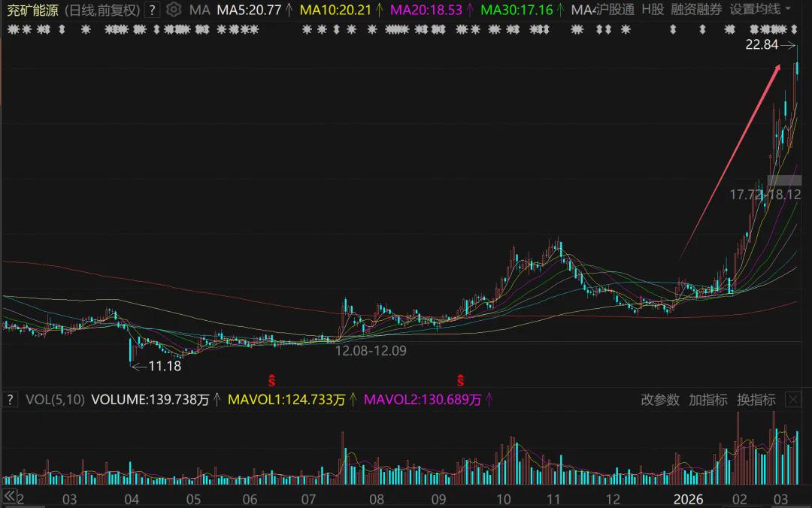Click the MA settings gear icon
Image resolution: width=812 pixels, height=508 pixels.
click(174, 10)
